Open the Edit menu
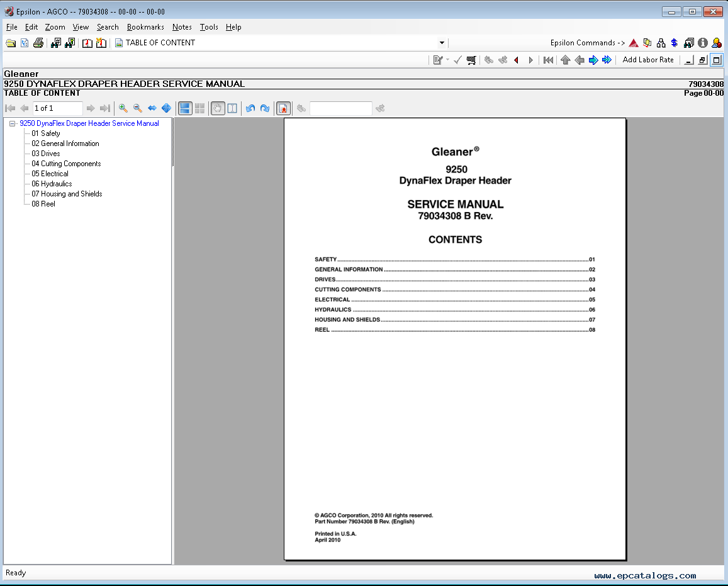The image size is (728, 586). click(31, 27)
